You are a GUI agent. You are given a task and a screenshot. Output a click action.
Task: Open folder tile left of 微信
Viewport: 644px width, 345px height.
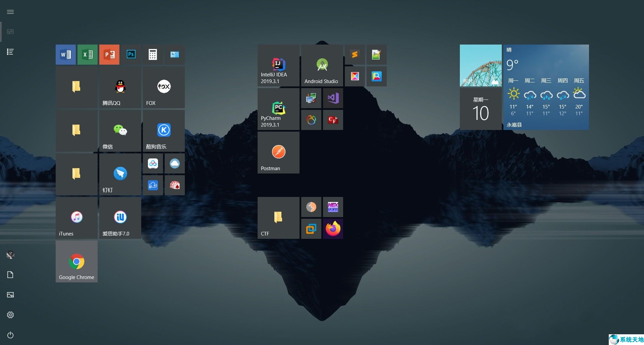[76, 131]
